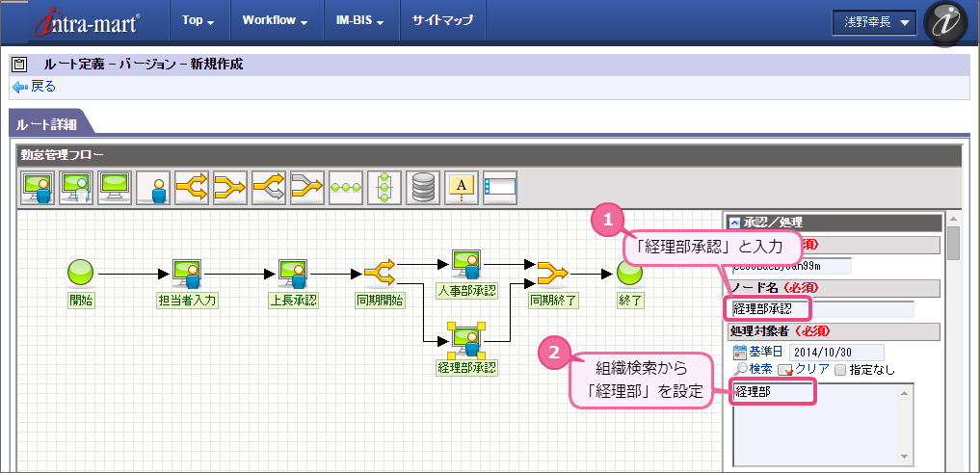
Task: Open the 基準日 calendar icon
Action: (x=740, y=352)
